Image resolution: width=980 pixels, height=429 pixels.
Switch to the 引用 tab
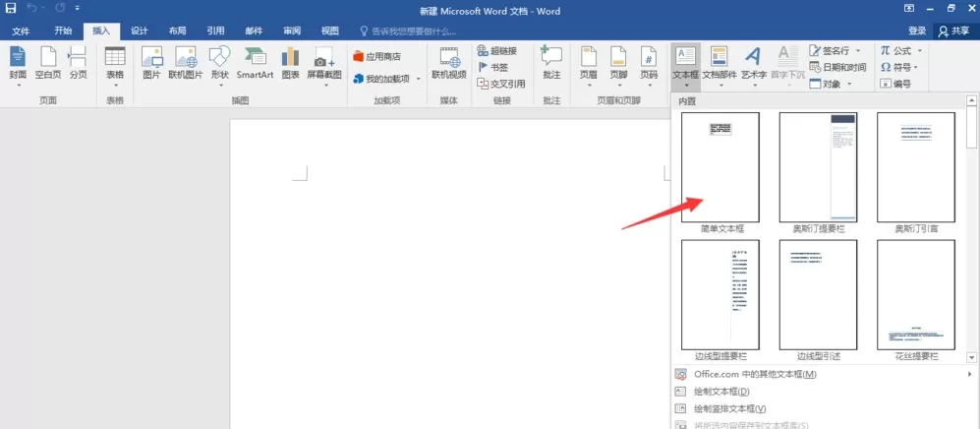(x=215, y=31)
